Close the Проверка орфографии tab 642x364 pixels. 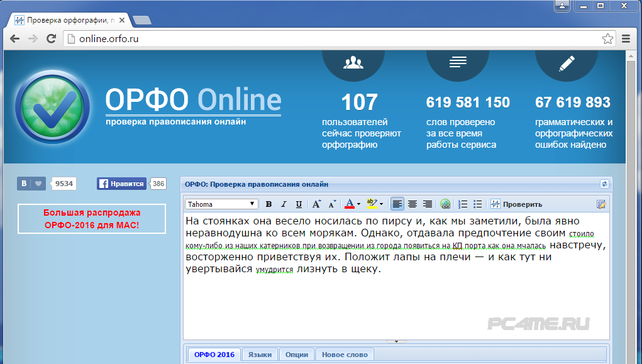point(121,20)
